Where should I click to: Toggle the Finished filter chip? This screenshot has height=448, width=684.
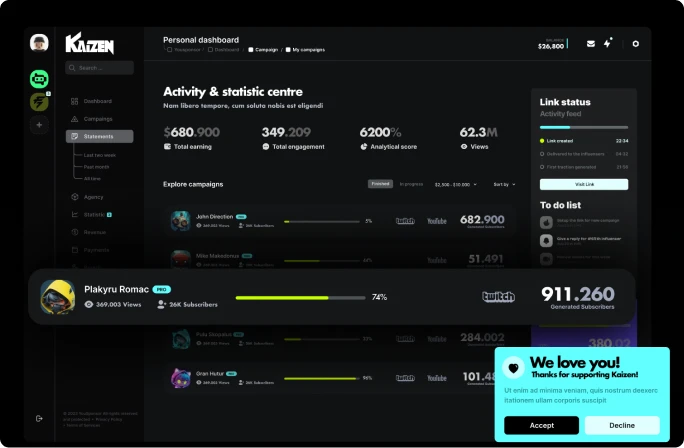[x=380, y=184]
